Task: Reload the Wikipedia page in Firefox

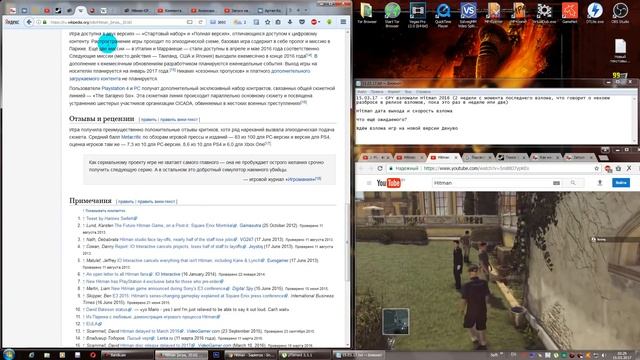Action: pos(200,22)
